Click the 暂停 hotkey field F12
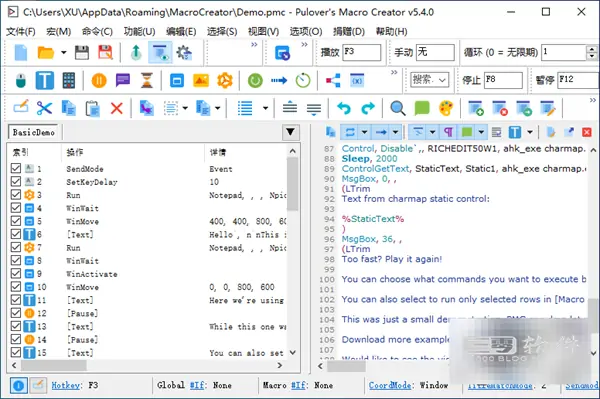 click(578, 80)
